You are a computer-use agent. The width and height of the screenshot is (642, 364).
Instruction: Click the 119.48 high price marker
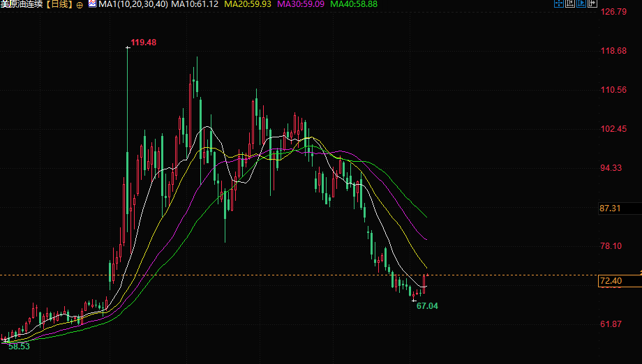[143, 43]
